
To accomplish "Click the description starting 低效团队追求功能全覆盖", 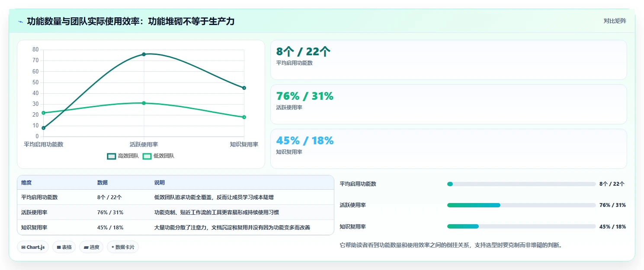I will (214, 197).
